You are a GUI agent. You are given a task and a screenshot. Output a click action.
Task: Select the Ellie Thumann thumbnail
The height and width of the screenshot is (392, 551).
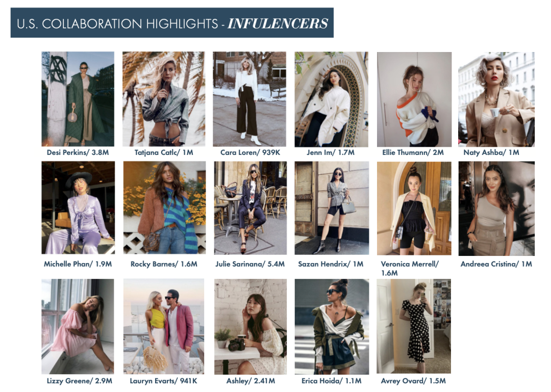pyautogui.click(x=414, y=99)
